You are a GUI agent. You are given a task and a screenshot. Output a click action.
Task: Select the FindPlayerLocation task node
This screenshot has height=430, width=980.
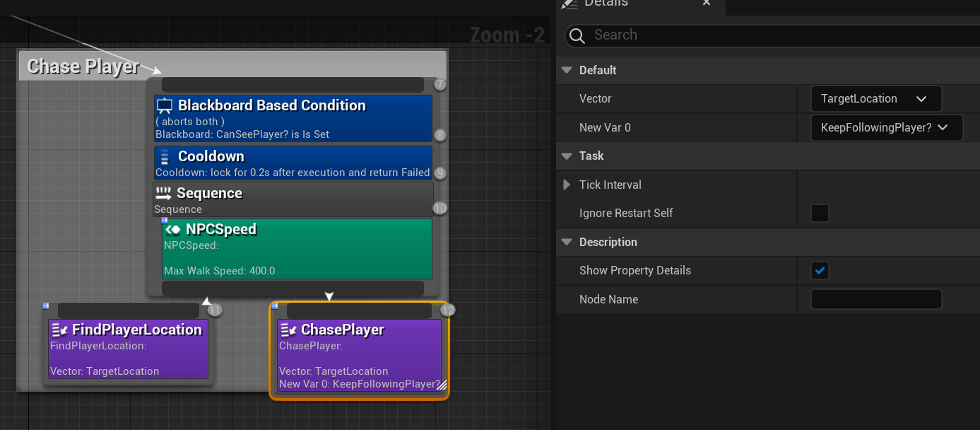coord(128,349)
